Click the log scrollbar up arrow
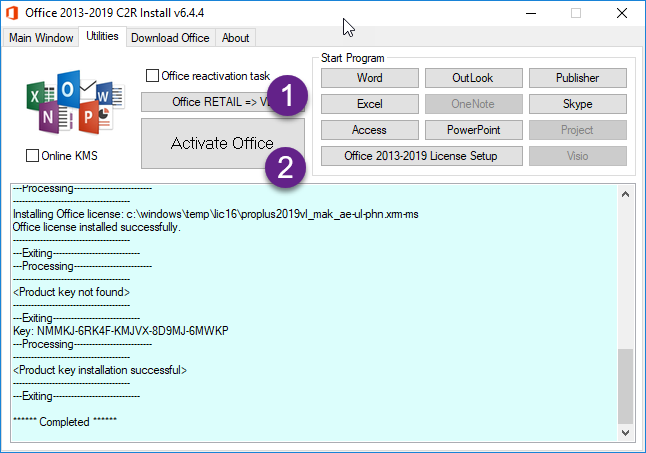This screenshot has height=453, width=646. tap(625, 194)
